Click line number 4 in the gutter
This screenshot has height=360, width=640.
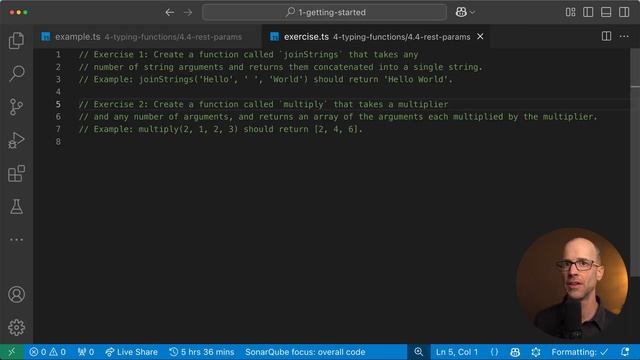pos(58,92)
